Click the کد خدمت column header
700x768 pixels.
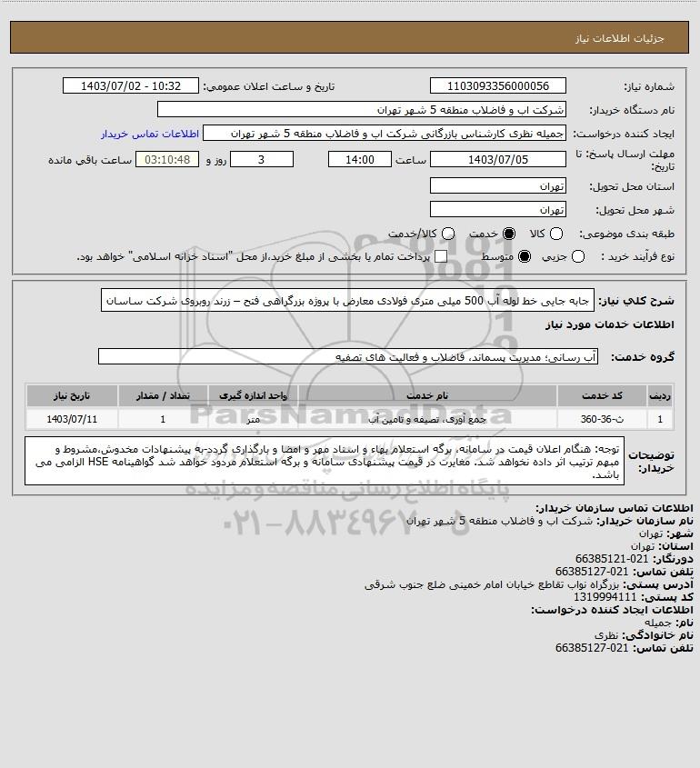(602, 395)
